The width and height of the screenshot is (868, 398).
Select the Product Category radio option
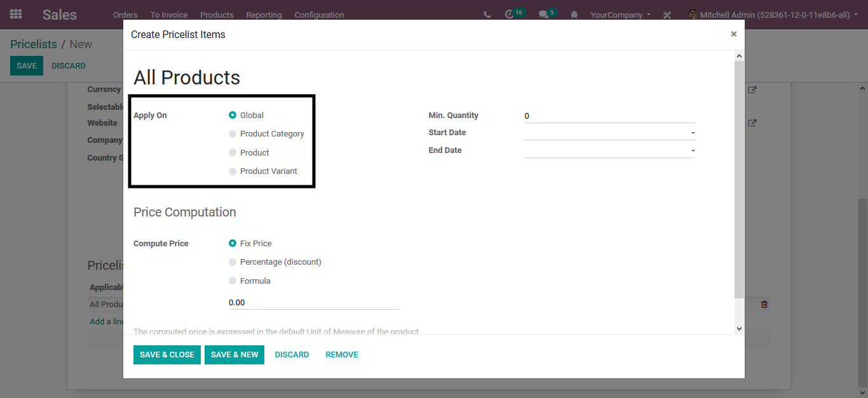coord(233,134)
